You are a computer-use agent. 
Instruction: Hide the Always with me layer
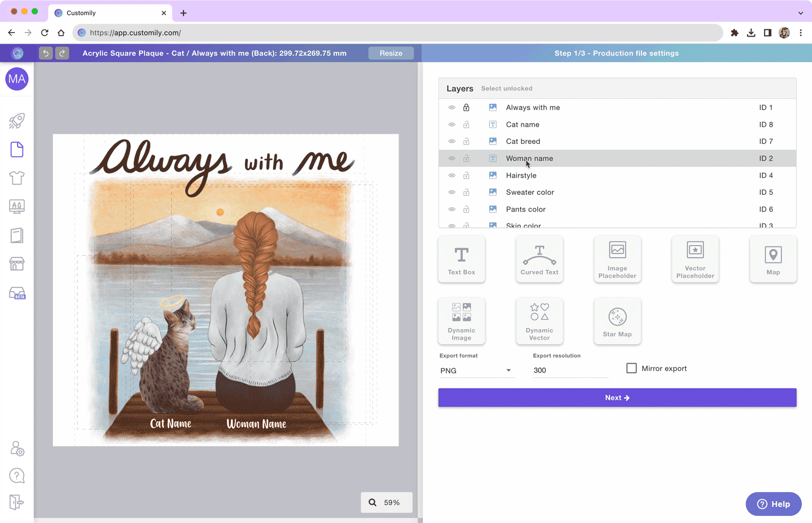point(452,107)
